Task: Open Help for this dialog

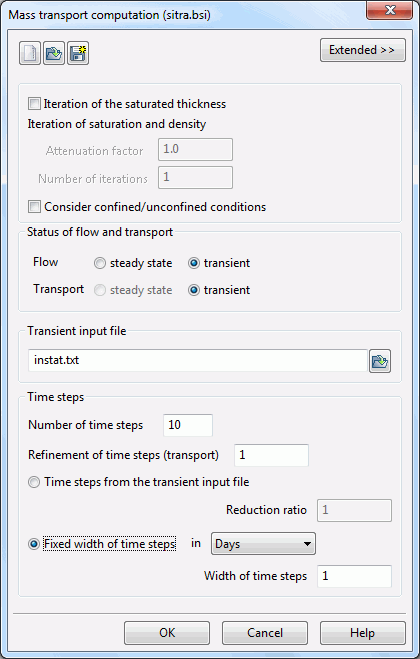Action: 363,633
